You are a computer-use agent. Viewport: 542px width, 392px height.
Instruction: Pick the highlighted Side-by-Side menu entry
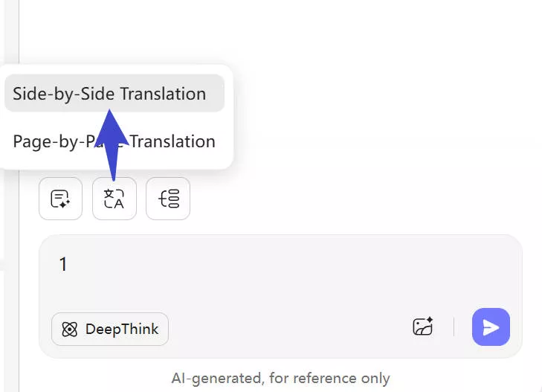click(109, 94)
